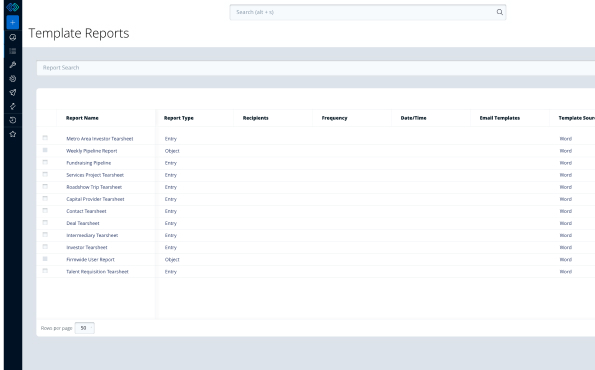Sort by Frequency column header

click(334, 118)
